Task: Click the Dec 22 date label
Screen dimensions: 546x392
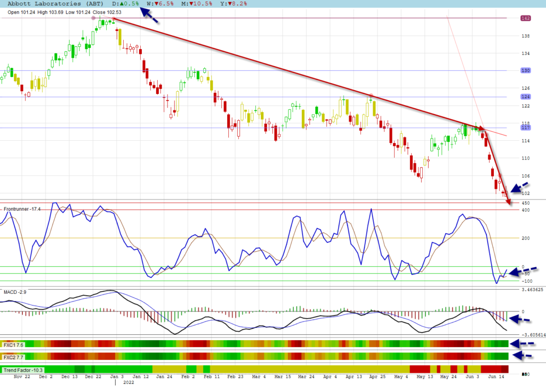Action: coord(93,377)
